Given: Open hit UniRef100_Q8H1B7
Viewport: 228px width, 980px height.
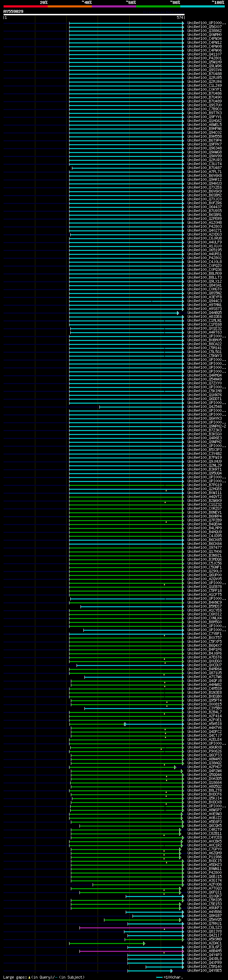Looking at the screenshot, I should (x=204, y=916).
